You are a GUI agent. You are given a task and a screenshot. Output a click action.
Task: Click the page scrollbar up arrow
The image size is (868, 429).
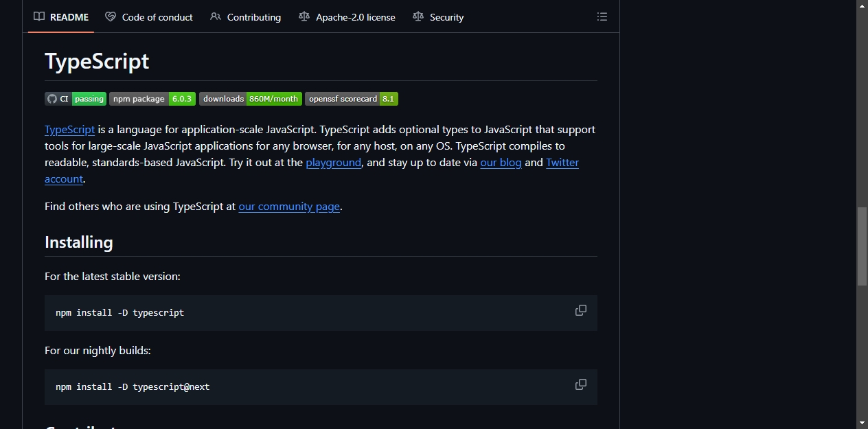(863, 5)
